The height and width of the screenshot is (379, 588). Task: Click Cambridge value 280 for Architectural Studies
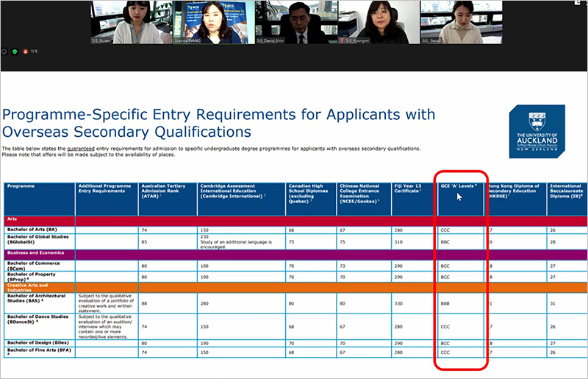(x=204, y=303)
